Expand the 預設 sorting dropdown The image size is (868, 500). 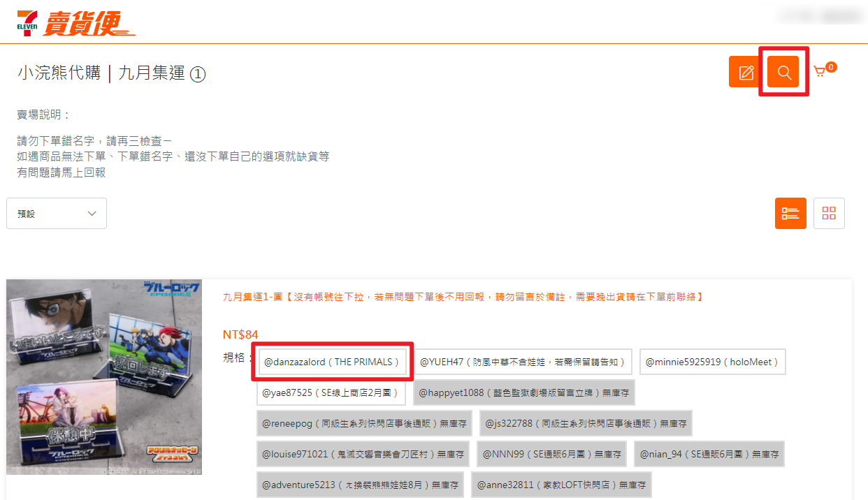[57, 213]
